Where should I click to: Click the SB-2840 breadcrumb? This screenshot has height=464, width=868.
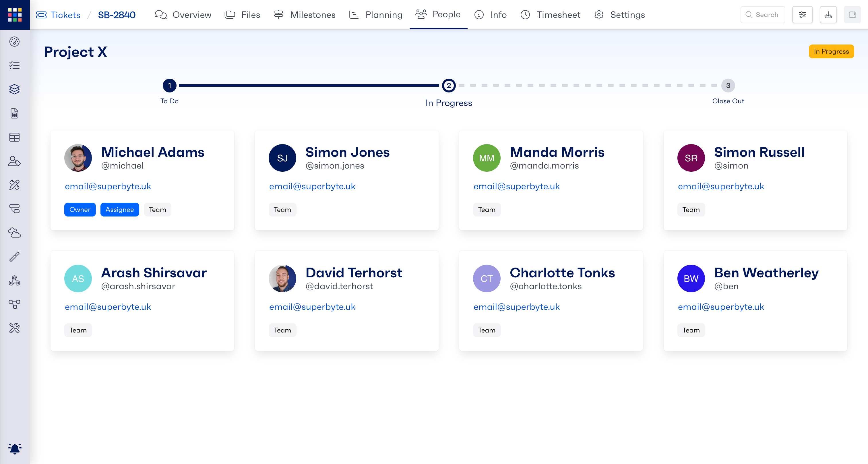coord(117,15)
